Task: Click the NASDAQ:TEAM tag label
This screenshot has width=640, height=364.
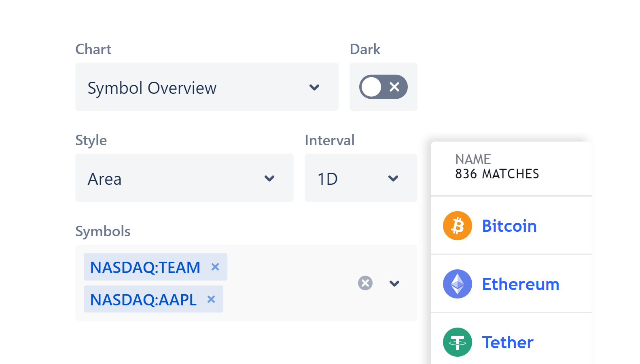Action: coord(145,267)
